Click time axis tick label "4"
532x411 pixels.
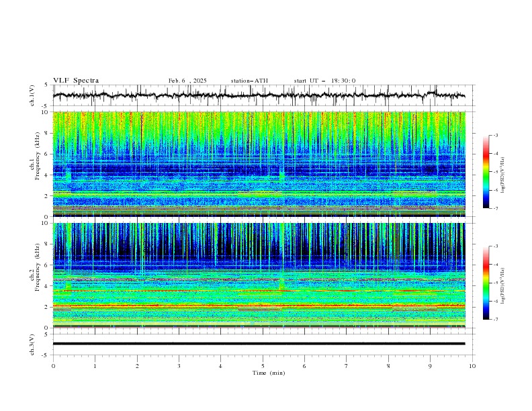220,366
